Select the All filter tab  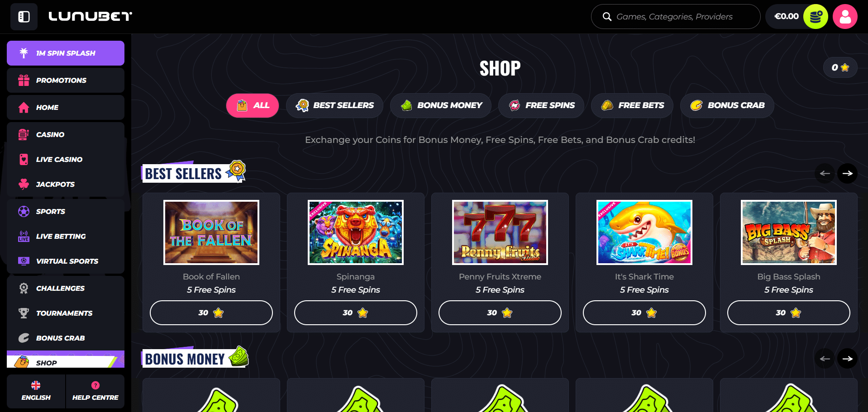(253, 105)
